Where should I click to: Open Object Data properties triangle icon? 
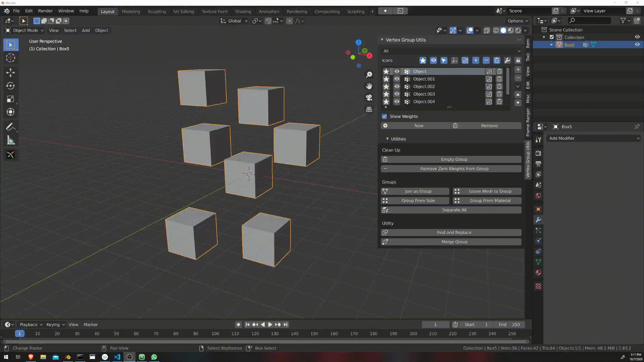tap(538, 262)
